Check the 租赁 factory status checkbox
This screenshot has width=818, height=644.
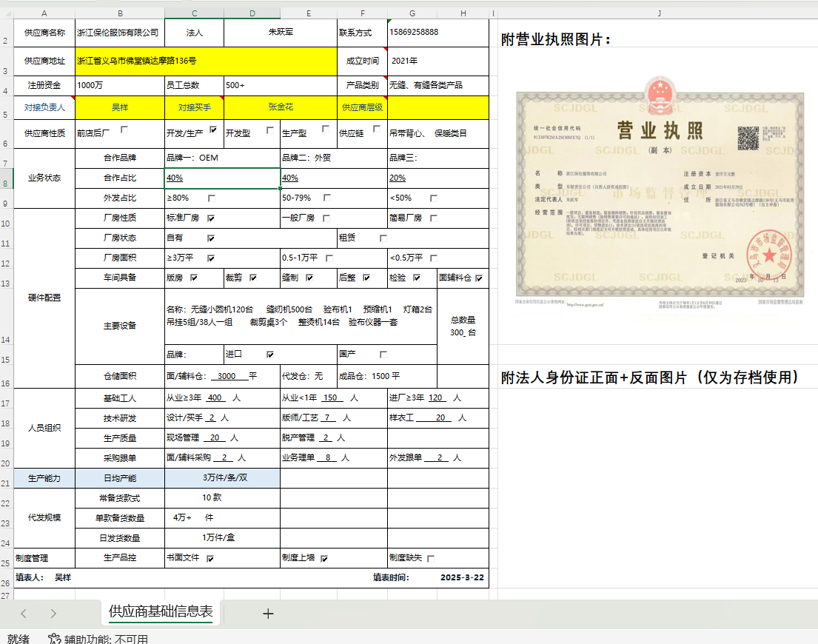(x=383, y=238)
